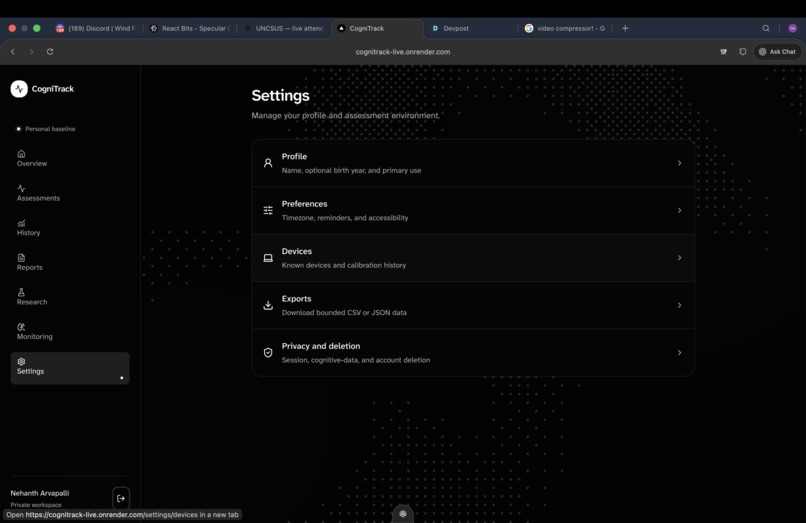
Task: Click the profile avatar in the tab bar
Action: pos(793,28)
